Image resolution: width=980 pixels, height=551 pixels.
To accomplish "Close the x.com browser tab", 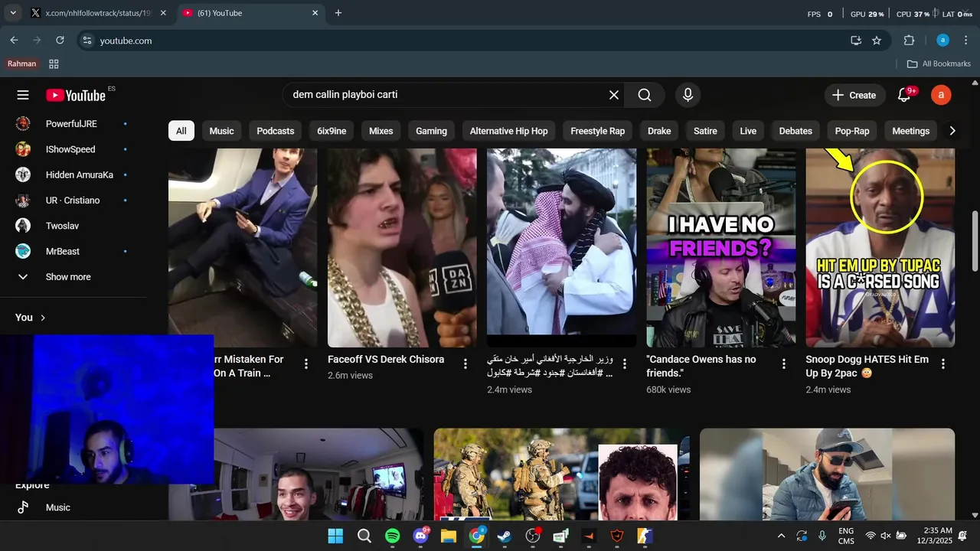I will point(163,13).
